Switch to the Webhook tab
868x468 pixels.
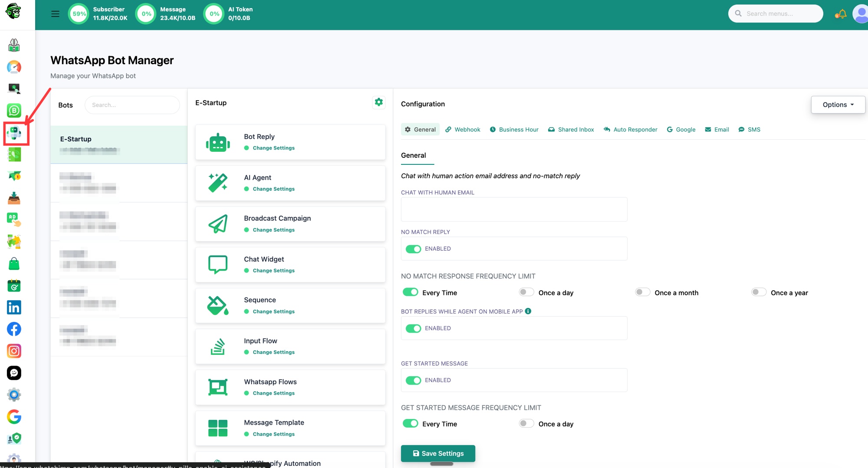(463, 129)
